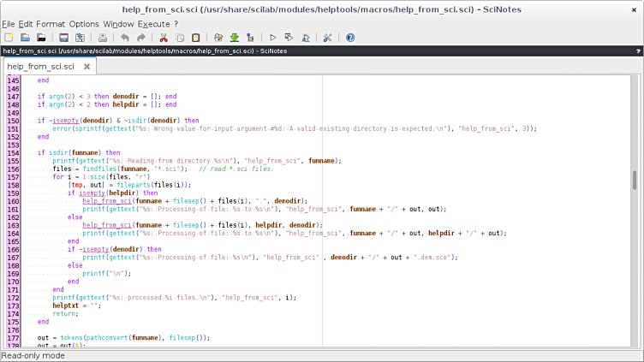Click the vertical scrollbar thumb
644x362 pixels.
(635, 180)
